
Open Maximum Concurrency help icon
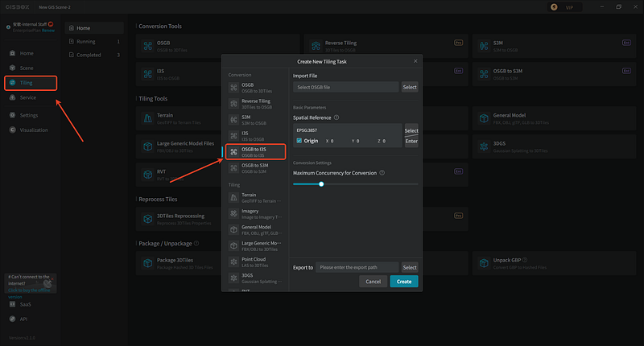click(382, 173)
